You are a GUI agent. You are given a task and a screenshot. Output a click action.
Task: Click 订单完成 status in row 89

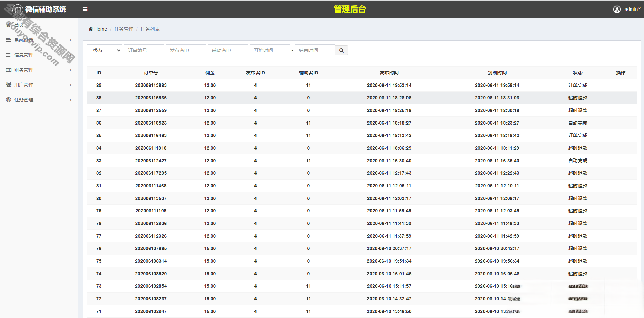click(578, 85)
